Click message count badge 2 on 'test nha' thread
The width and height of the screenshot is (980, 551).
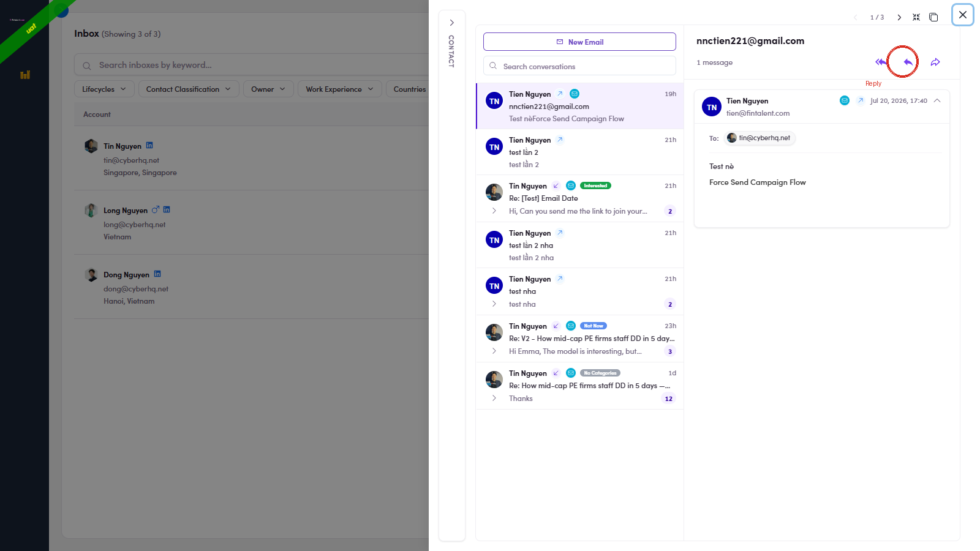670,304
